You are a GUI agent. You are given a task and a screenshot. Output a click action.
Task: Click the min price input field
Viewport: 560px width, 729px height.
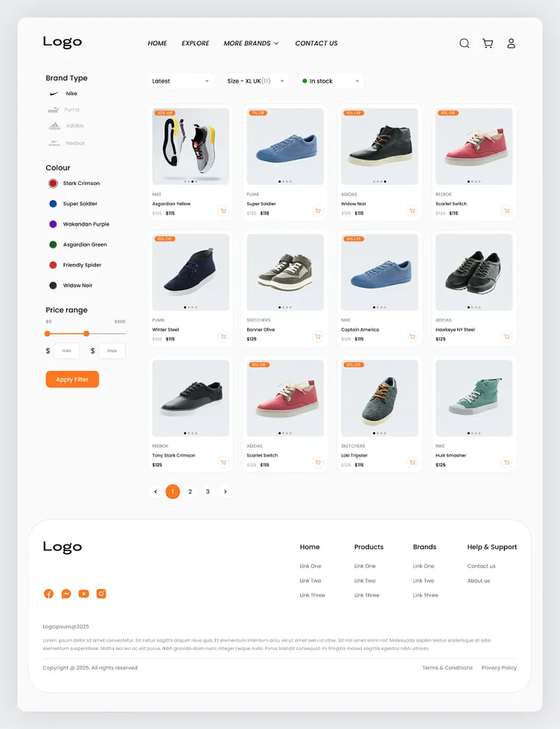(x=66, y=351)
